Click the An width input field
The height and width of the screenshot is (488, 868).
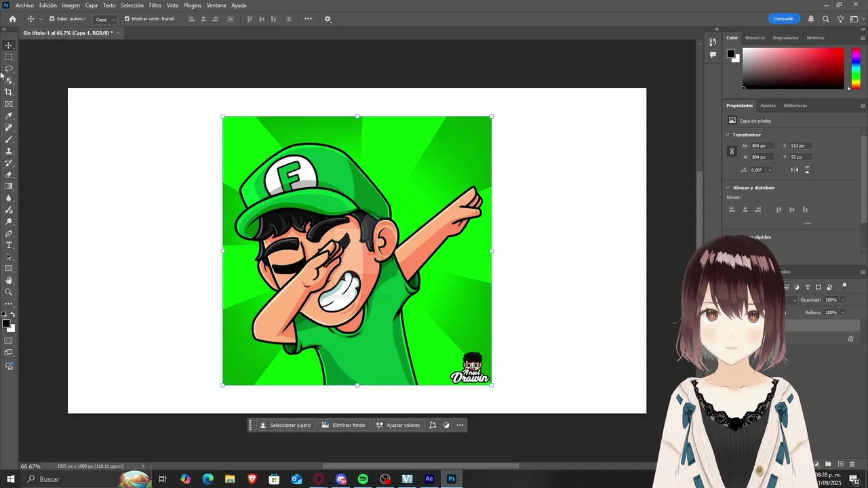click(762, 146)
